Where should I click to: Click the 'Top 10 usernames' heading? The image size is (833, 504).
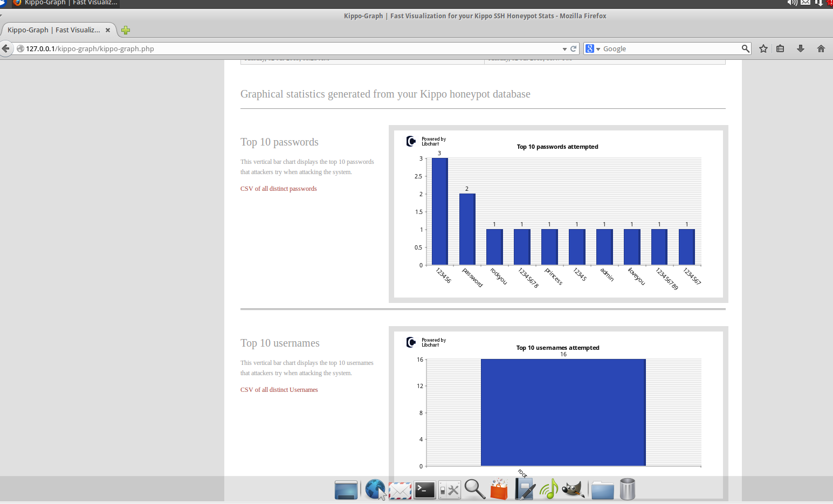pyautogui.click(x=280, y=343)
